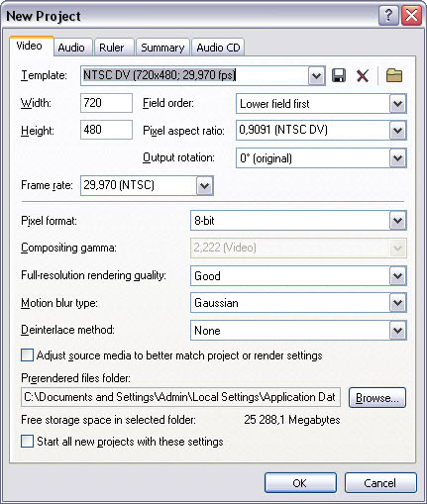Open the Frame rate combo box arrow
The width and height of the screenshot is (427, 504).
point(205,185)
